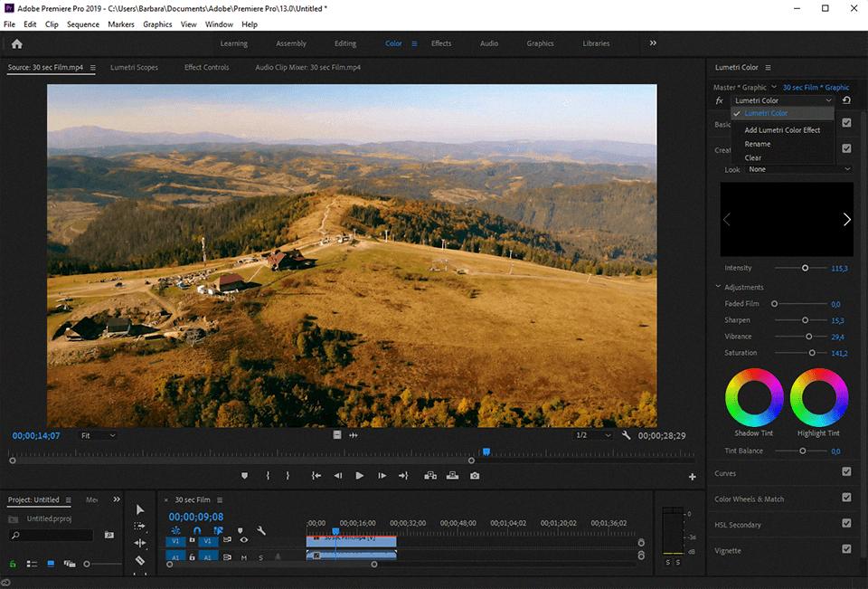The height and width of the screenshot is (589, 868).
Task: Open playback resolution 1/2 dropdown
Action: 593,435
